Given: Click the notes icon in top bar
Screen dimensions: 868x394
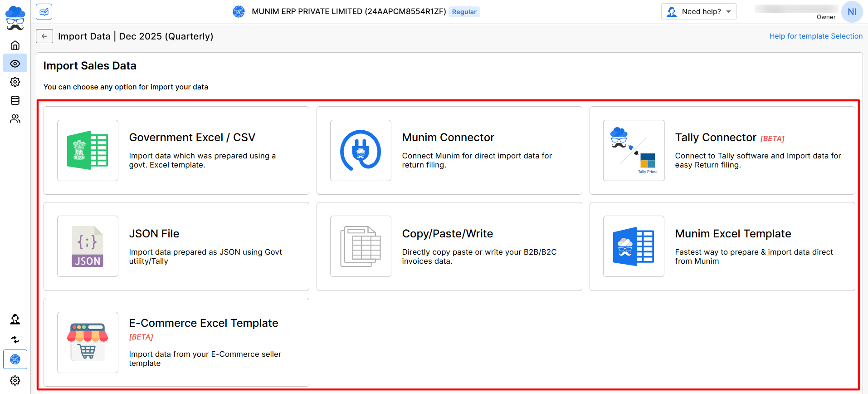Looking at the screenshot, I should point(44,12).
